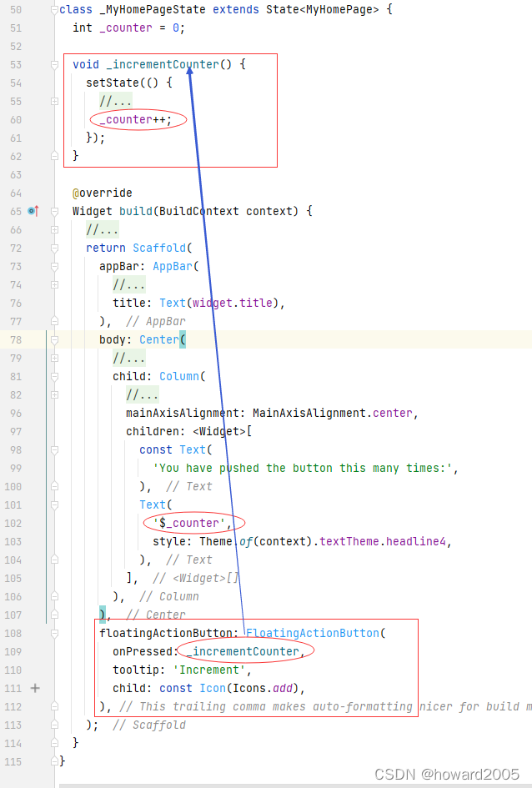Click 'headline4' in the style line

415,541
